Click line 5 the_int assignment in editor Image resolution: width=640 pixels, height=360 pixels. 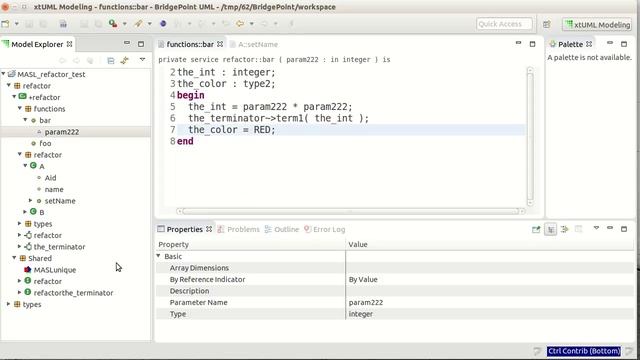[270, 107]
